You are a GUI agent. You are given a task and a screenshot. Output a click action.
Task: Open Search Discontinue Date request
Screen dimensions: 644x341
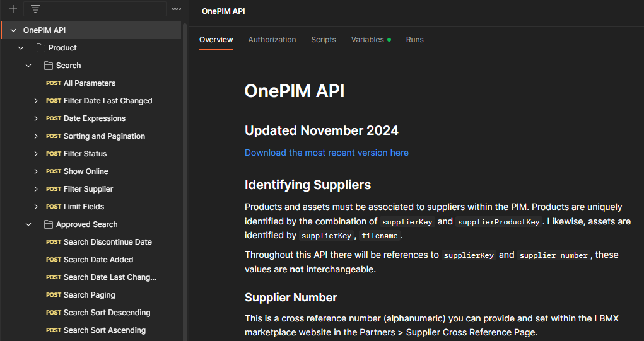pyautogui.click(x=98, y=242)
